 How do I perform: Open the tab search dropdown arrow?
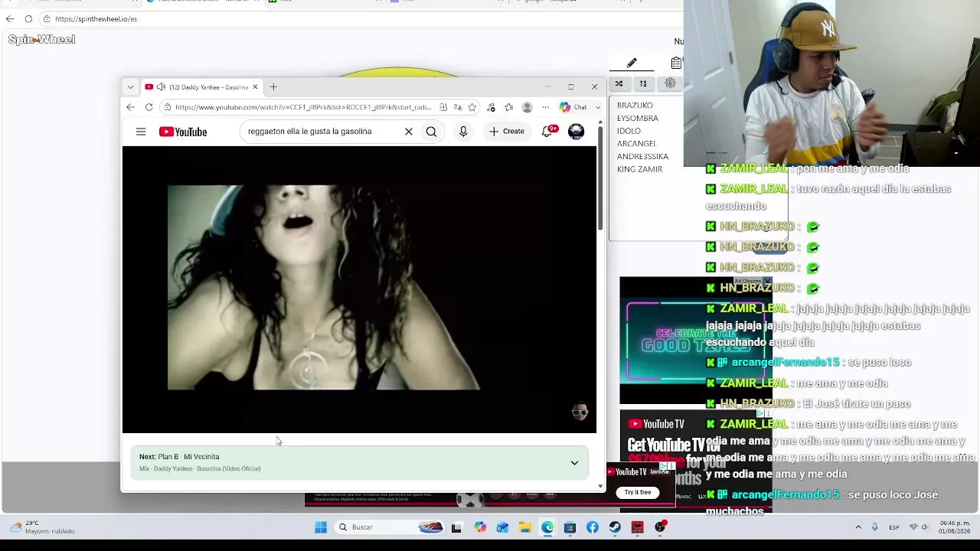point(130,87)
